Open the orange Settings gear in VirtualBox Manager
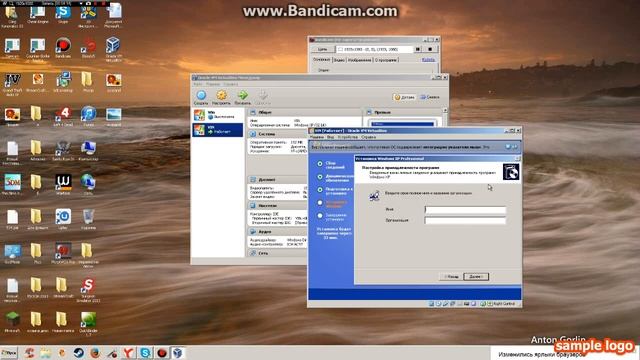 221,98
